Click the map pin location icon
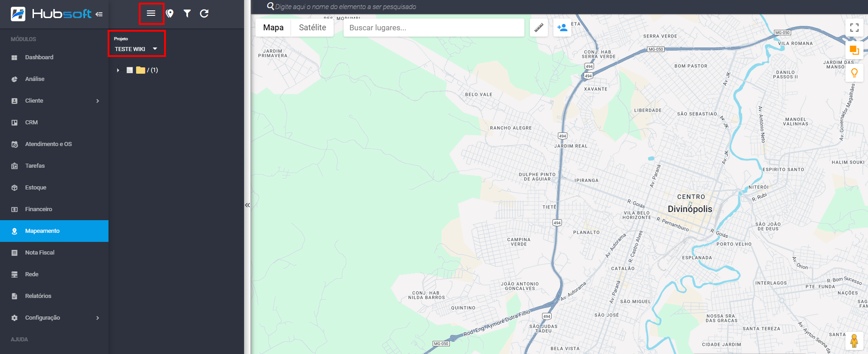The width and height of the screenshot is (868, 354). pos(170,14)
